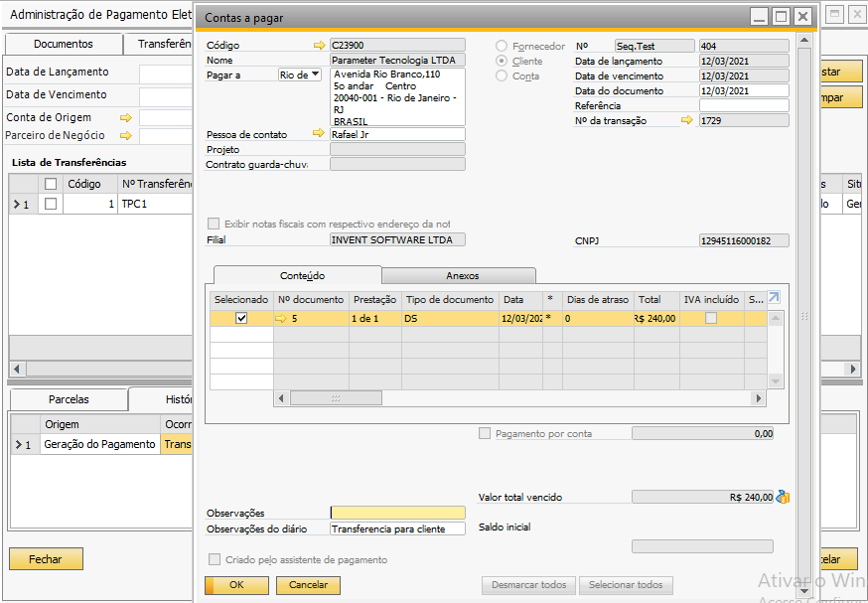Select Geração do Pagamento row in background window

coord(99,444)
